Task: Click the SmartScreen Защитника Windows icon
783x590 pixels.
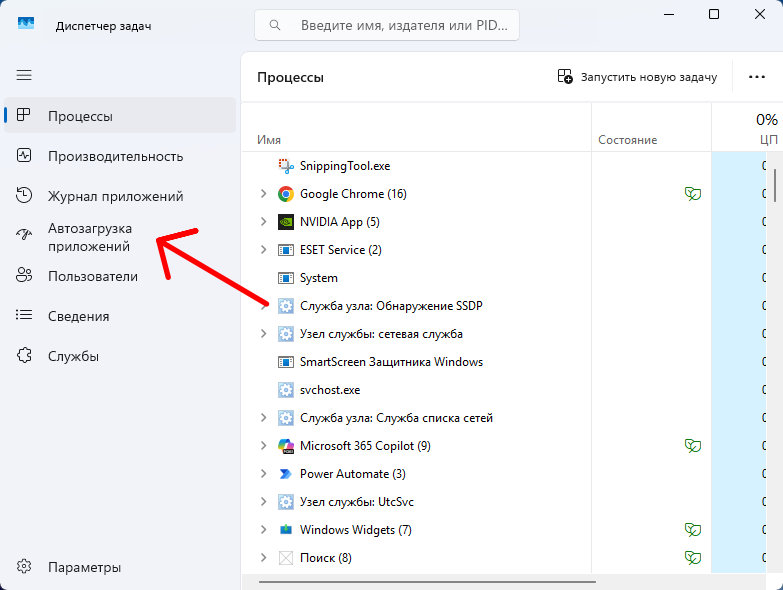Action: [x=286, y=362]
